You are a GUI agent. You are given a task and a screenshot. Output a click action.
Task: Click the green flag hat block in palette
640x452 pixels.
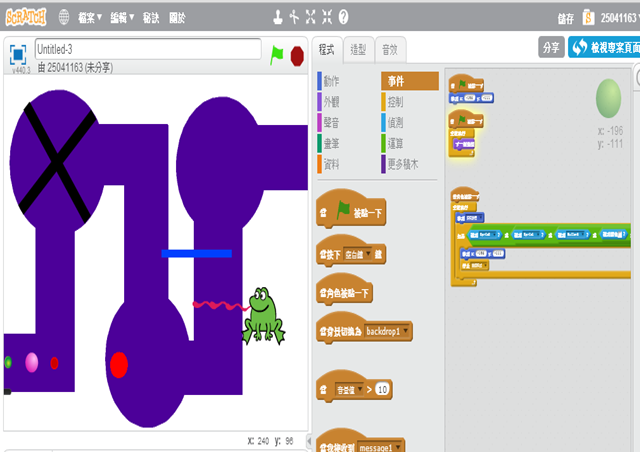click(x=351, y=210)
